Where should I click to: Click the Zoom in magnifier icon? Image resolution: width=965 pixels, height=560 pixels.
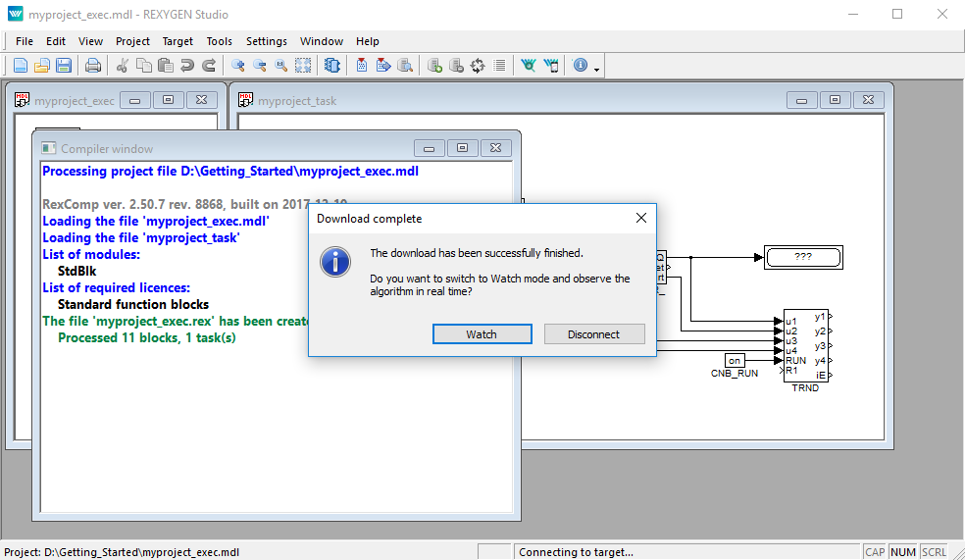click(238, 66)
